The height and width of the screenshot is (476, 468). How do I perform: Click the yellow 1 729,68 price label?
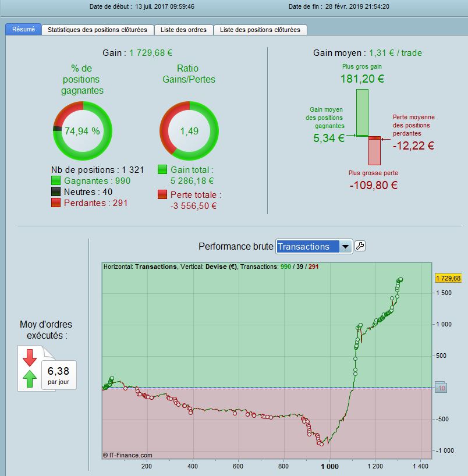(x=448, y=278)
